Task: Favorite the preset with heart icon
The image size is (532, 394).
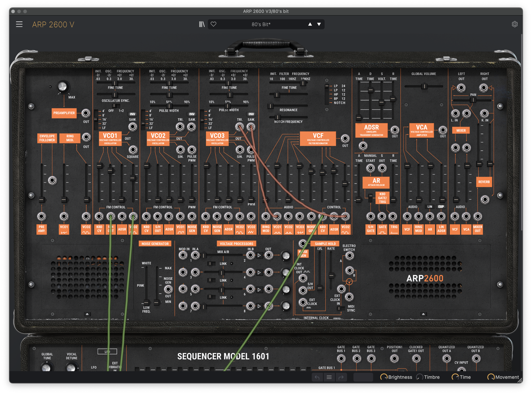Action: (x=214, y=24)
